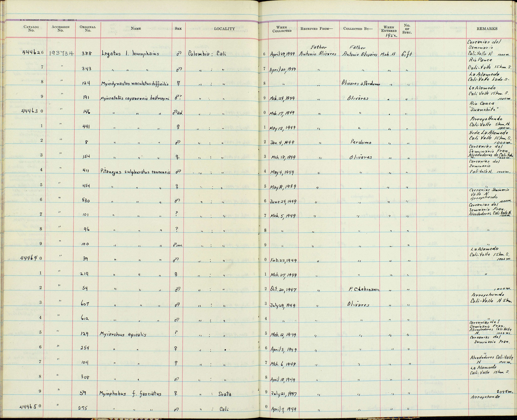Click date 'Oct. 20, 1947'

(284, 290)
